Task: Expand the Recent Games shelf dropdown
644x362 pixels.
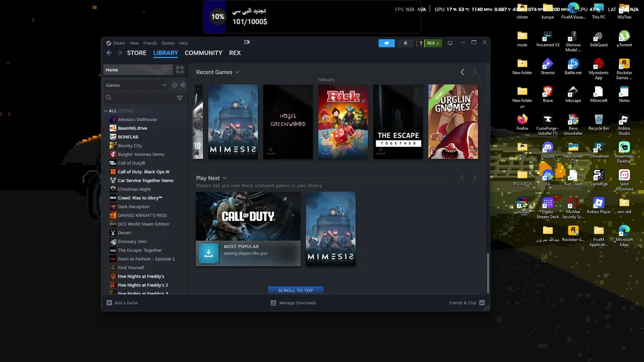Action: tap(237, 72)
